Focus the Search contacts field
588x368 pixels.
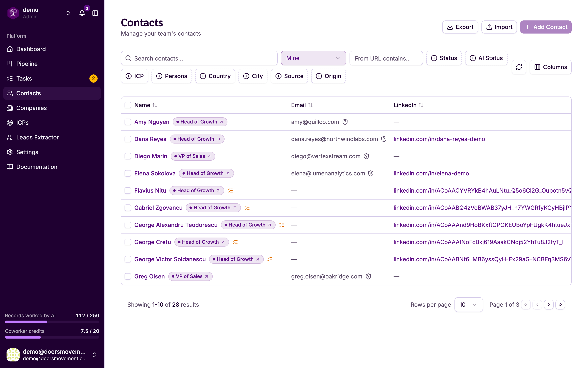[x=199, y=58]
